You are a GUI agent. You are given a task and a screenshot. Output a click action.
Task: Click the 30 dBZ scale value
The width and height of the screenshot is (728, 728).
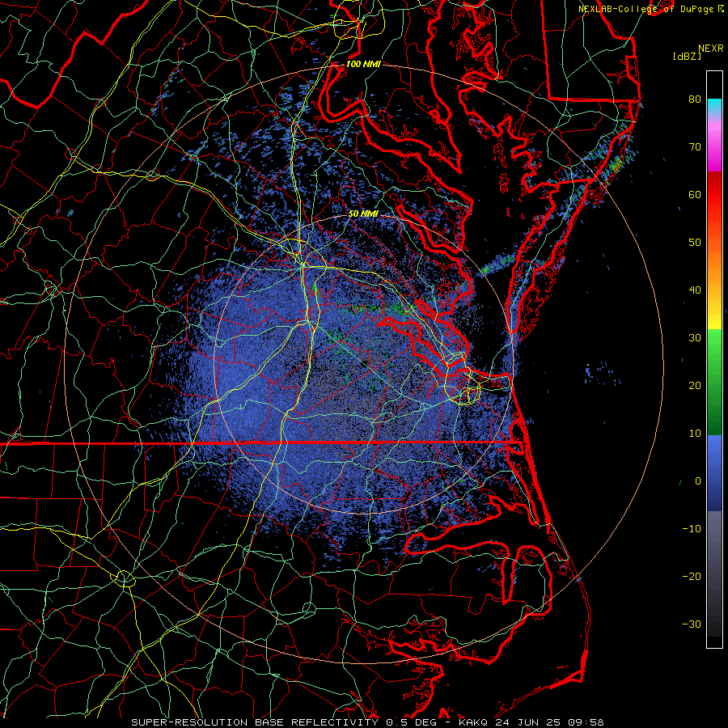pyautogui.click(x=695, y=337)
